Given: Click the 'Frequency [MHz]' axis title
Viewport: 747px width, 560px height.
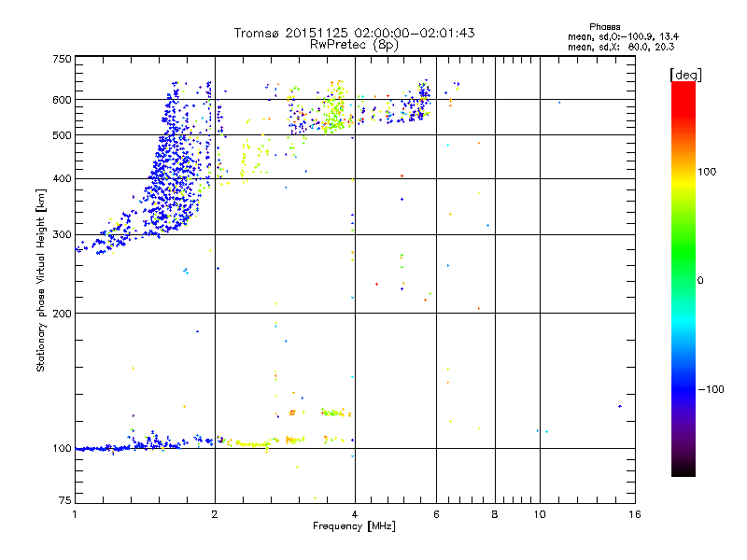Looking at the screenshot, I should pos(354,526).
